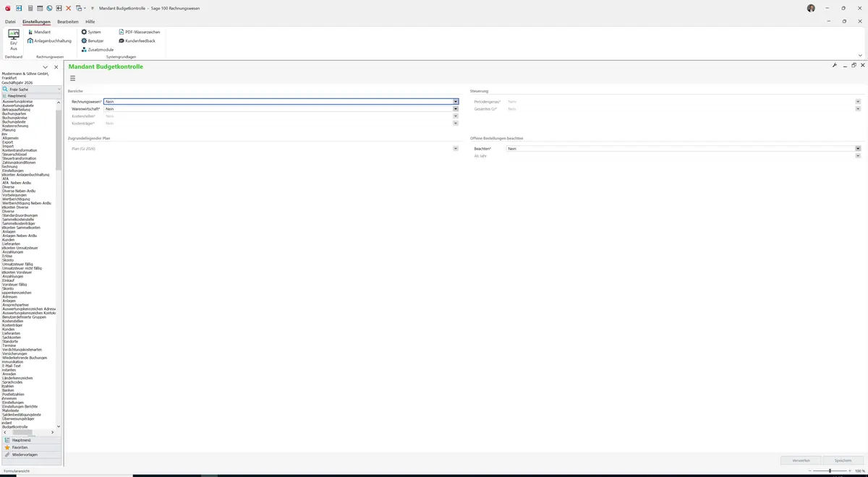This screenshot has width=868, height=477.
Task: Open the Beachten dropdown
Action: point(858,149)
